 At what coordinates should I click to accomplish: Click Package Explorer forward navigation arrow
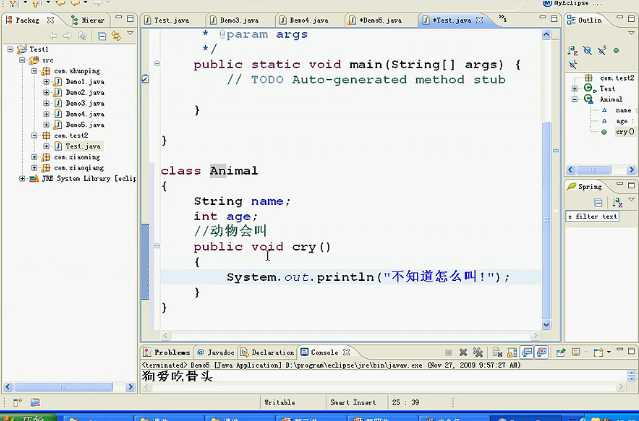click(68, 36)
